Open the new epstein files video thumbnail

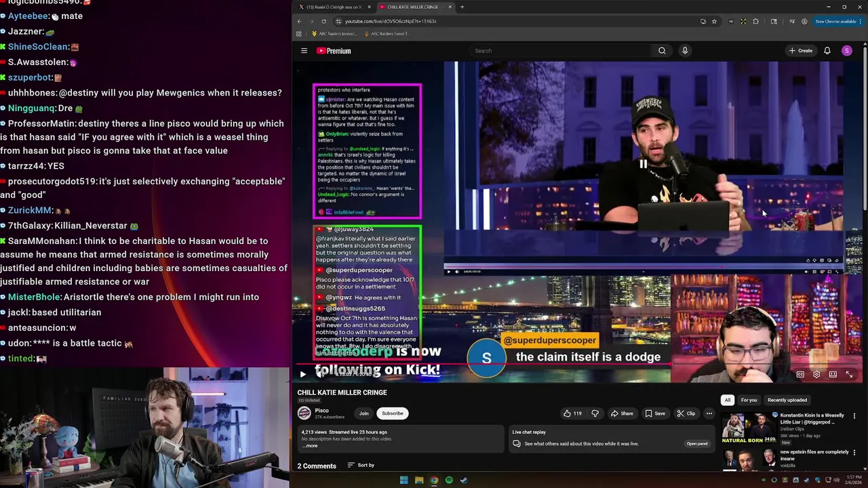(x=749, y=459)
